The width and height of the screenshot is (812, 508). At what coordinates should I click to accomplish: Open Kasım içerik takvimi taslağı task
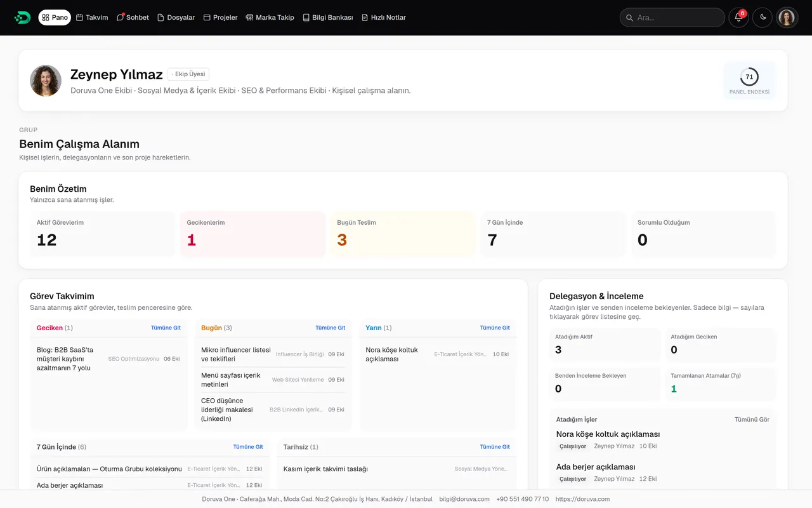pos(396,469)
